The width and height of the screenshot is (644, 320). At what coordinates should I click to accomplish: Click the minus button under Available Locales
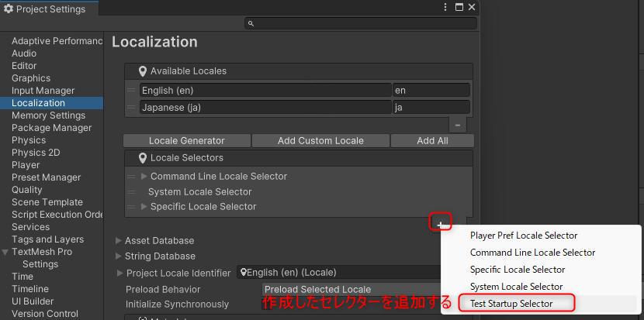[x=458, y=124]
